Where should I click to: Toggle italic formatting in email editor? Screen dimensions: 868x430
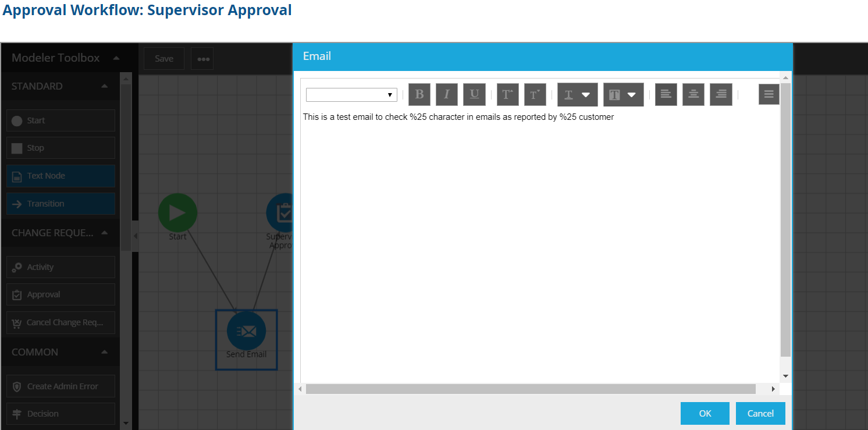(x=447, y=95)
